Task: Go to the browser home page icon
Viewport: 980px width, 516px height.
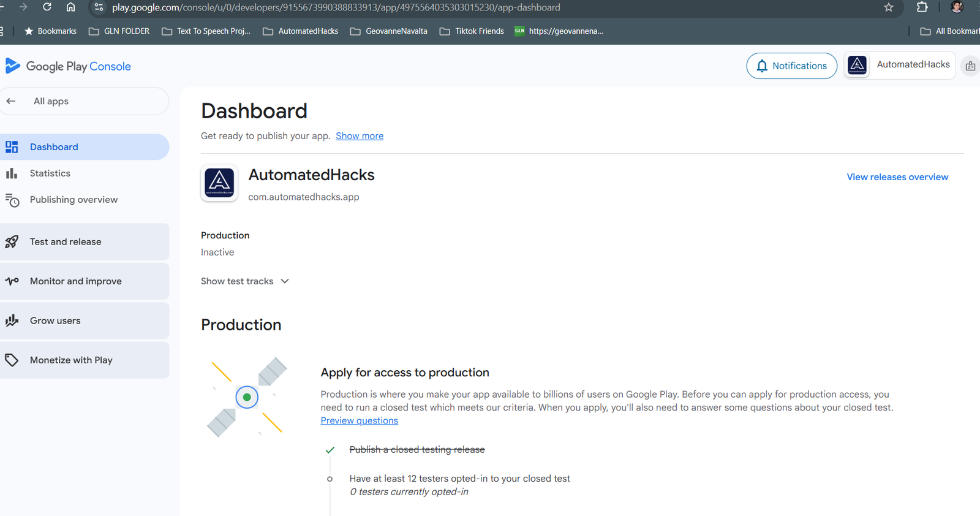Action: coord(71,7)
